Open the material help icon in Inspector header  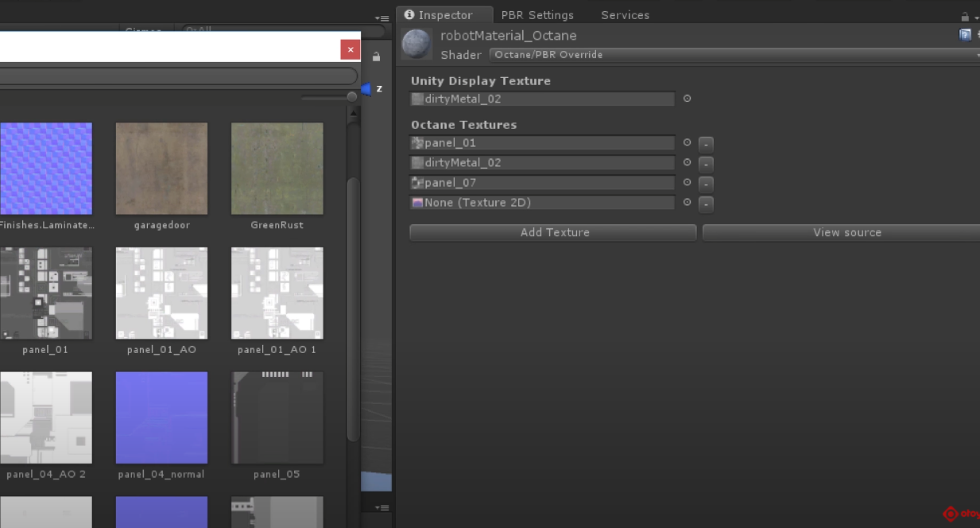[x=965, y=35]
